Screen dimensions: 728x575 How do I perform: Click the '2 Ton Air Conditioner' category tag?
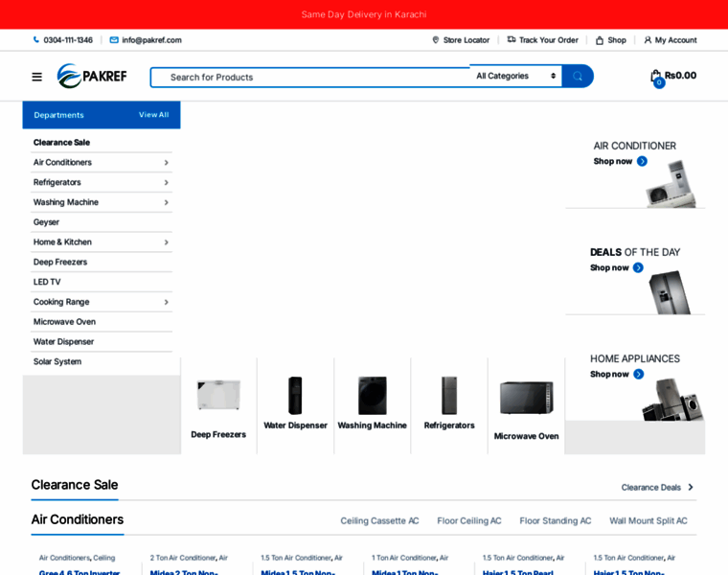[183, 558]
